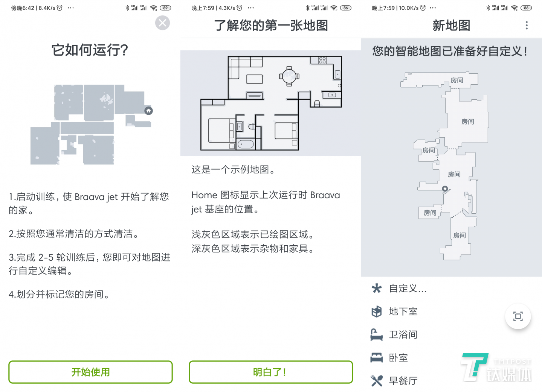The height and width of the screenshot is (392, 542).
Task: Tap the Home icon on the training map
Action: pos(148,111)
